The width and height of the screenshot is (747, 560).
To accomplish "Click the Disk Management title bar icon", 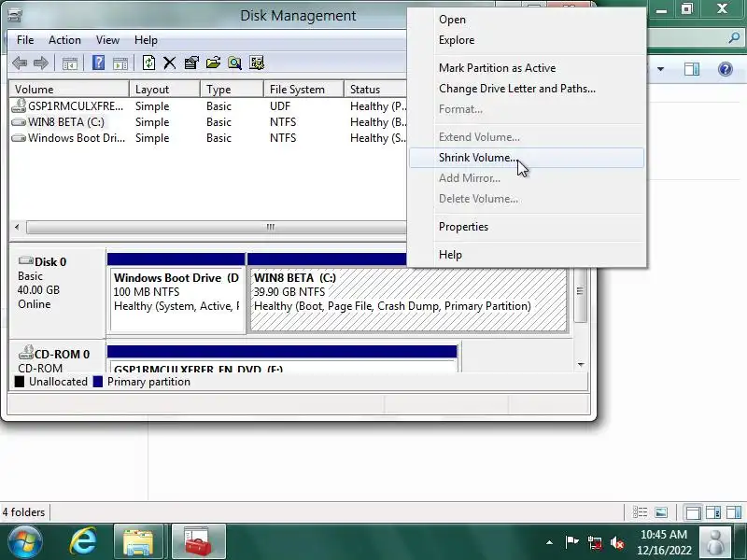I will 15,16.
